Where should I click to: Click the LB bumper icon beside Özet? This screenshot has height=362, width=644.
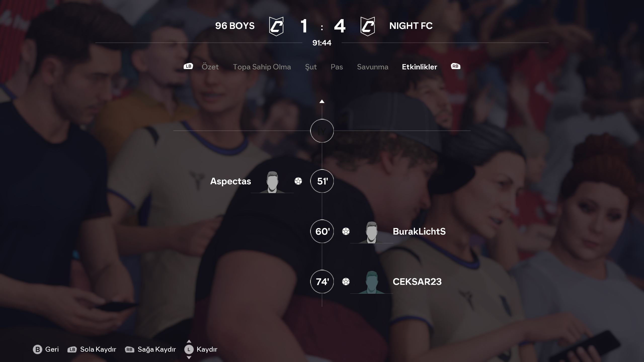pyautogui.click(x=188, y=66)
